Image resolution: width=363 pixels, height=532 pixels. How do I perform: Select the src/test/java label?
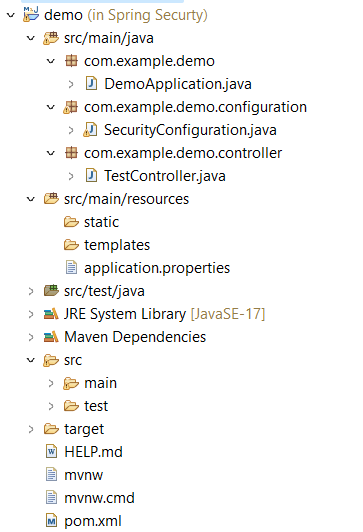[x=104, y=291]
